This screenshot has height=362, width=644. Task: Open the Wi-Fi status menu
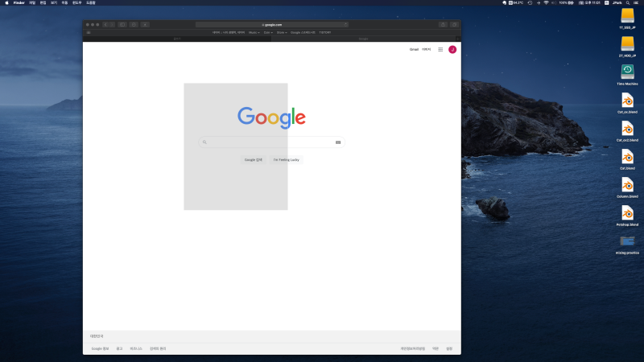click(546, 3)
